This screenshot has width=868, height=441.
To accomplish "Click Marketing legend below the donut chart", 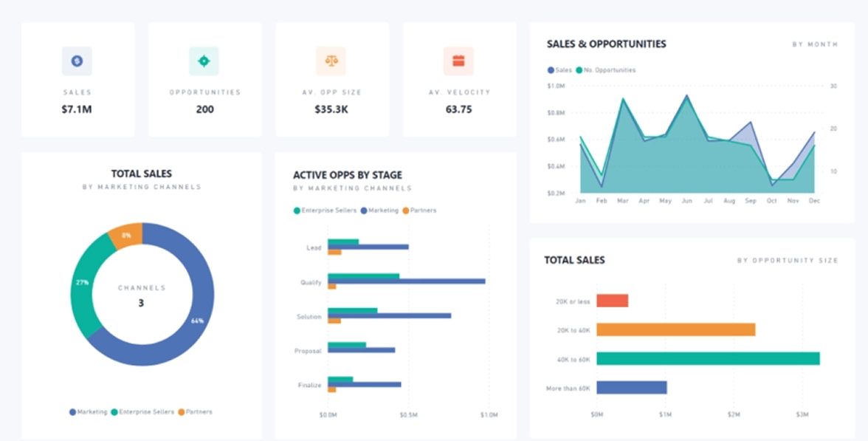I will [x=89, y=411].
